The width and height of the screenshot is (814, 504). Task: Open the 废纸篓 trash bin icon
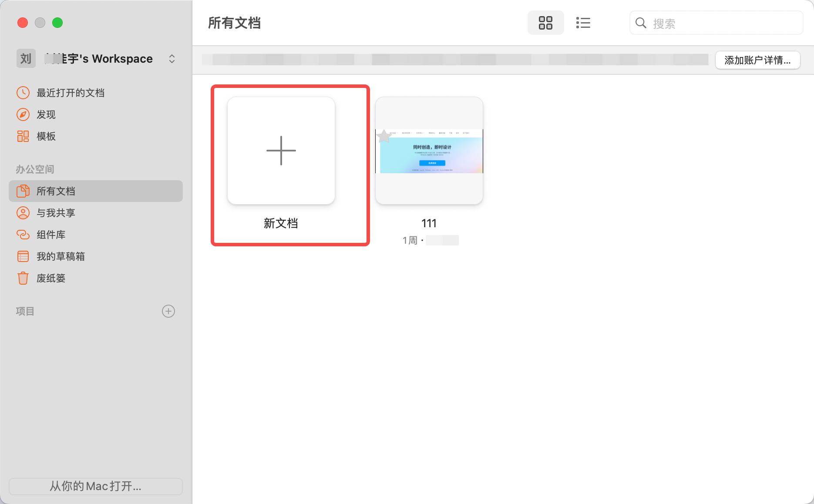click(x=23, y=278)
